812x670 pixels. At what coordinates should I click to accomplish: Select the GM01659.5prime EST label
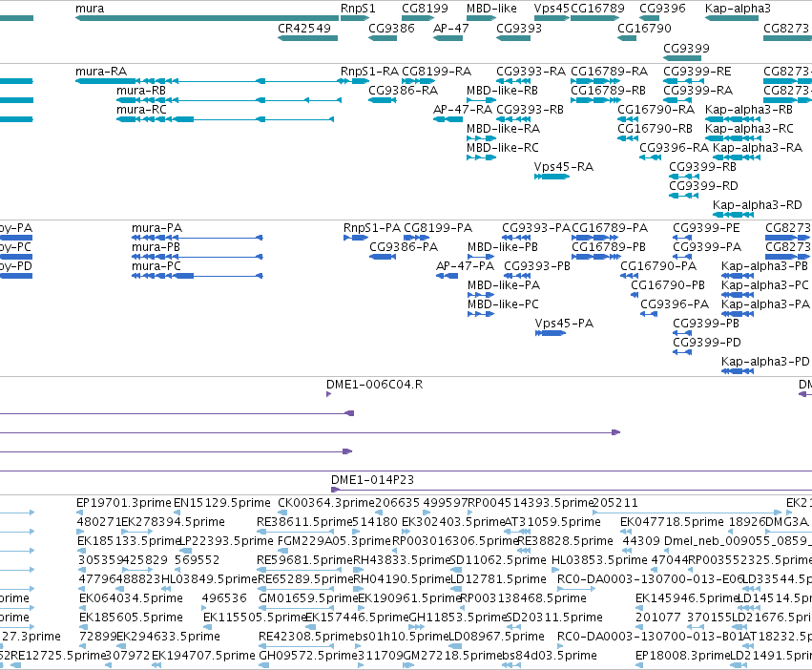click(x=307, y=598)
